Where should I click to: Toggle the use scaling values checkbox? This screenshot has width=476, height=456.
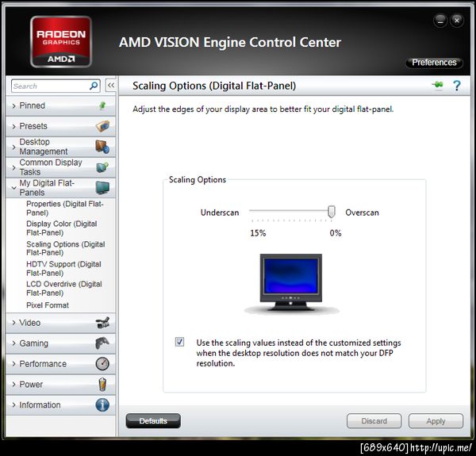[179, 342]
